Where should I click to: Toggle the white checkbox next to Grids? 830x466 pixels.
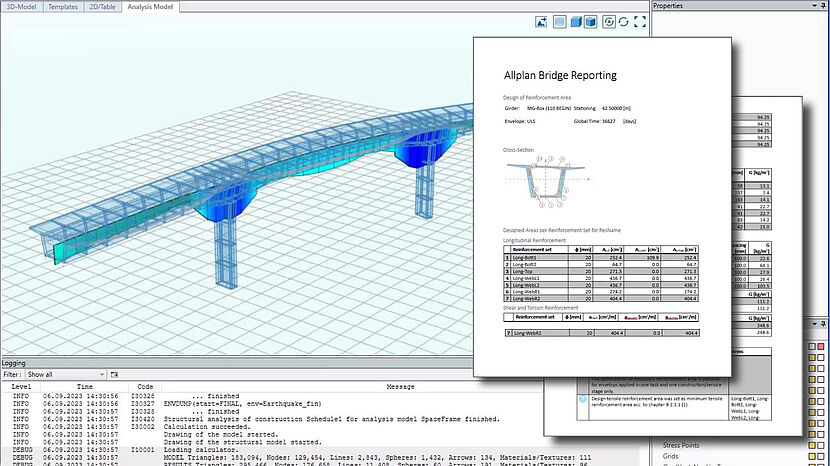pos(820,456)
